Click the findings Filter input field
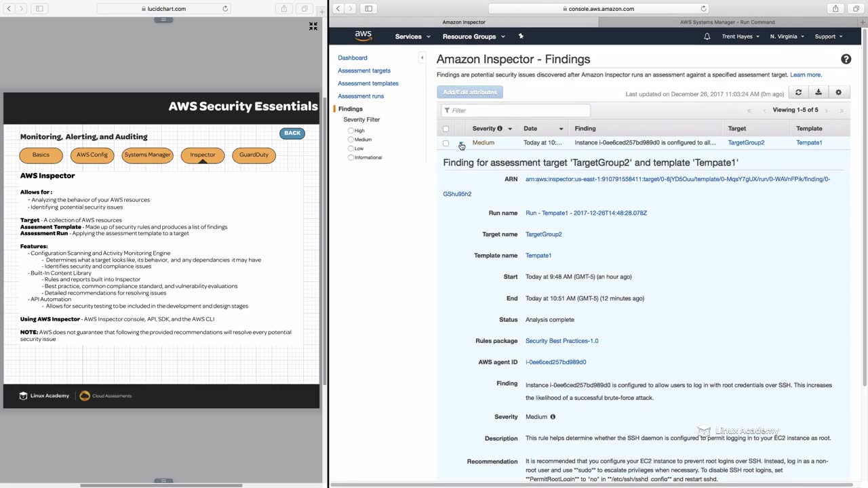 point(515,110)
